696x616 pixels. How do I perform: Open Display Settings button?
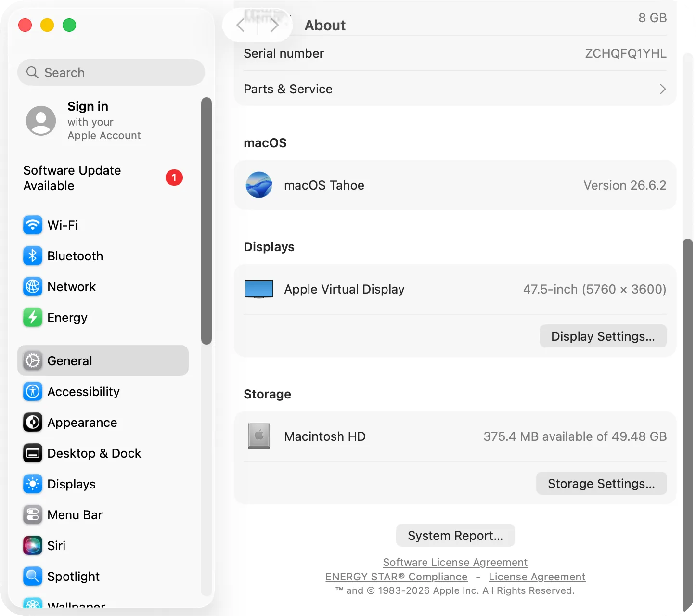point(603,336)
